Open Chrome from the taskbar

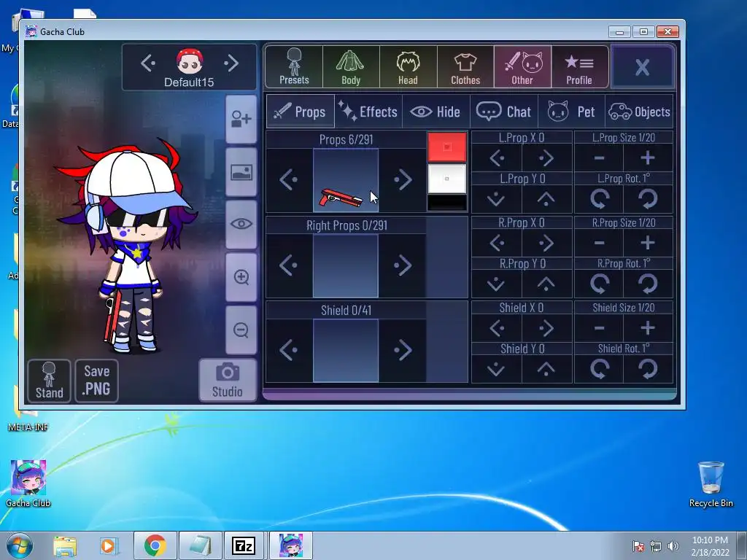(155, 545)
